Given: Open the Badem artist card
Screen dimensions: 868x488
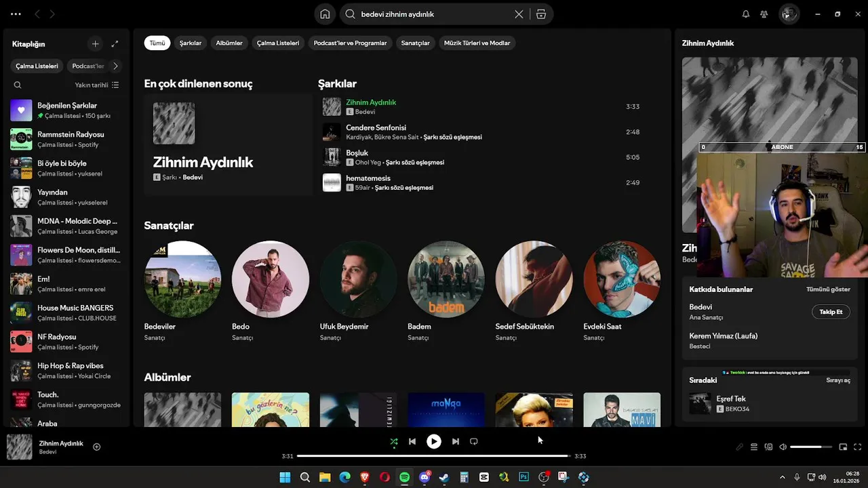Looking at the screenshot, I should pos(446,291).
